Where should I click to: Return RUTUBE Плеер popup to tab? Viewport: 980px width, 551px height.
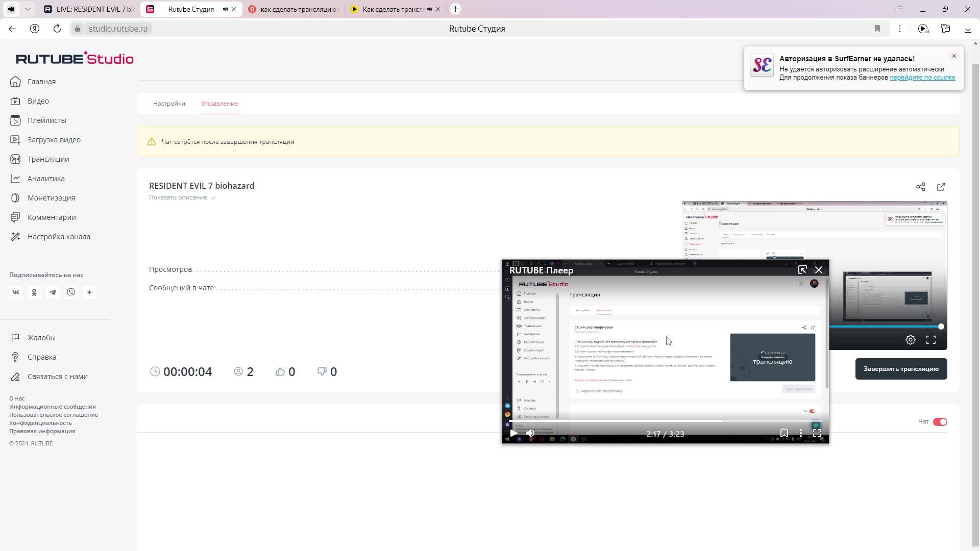[x=802, y=270]
